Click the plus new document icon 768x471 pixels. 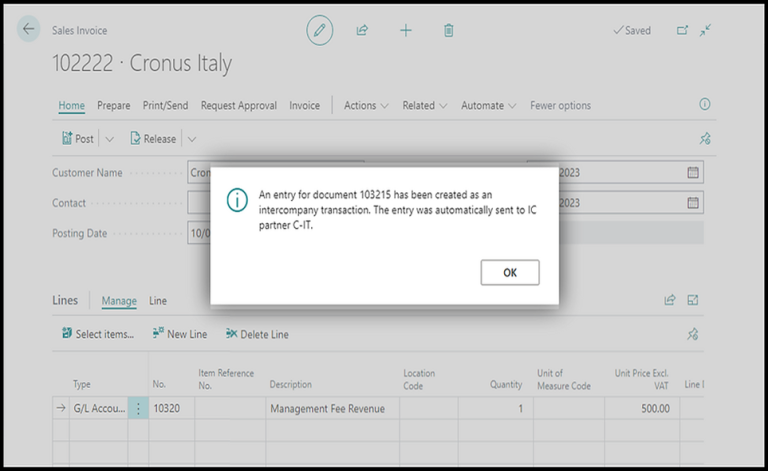tap(406, 30)
